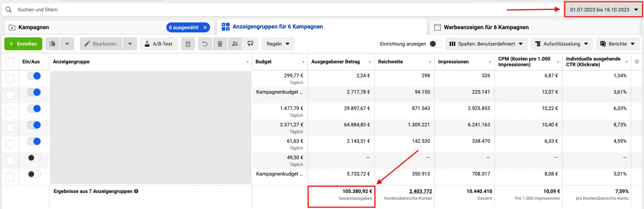Tick checkbox of row with 49,50 € budget
The image size is (644, 209).
(10, 161)
